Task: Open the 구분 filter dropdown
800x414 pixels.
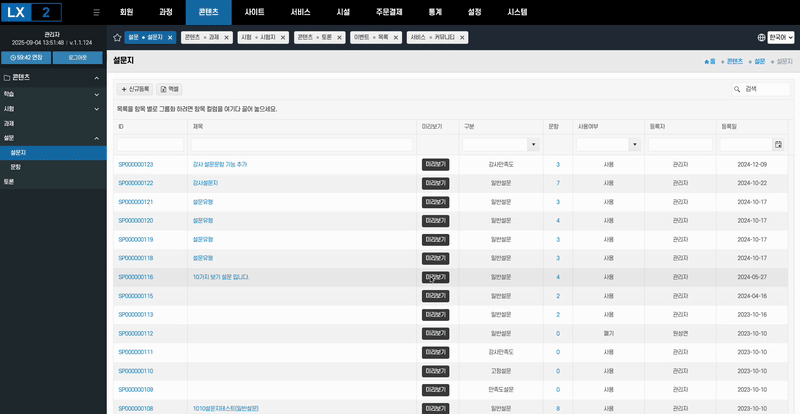Action: click(x=534, y=145)
